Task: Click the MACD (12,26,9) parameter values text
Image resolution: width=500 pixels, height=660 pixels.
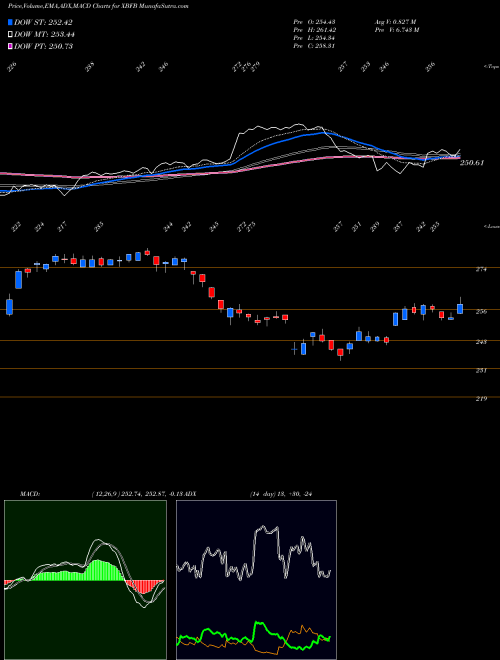Action: click(138, 493)
